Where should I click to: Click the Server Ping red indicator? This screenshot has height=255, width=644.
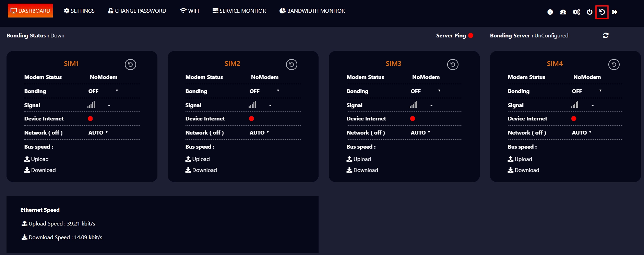471,35
